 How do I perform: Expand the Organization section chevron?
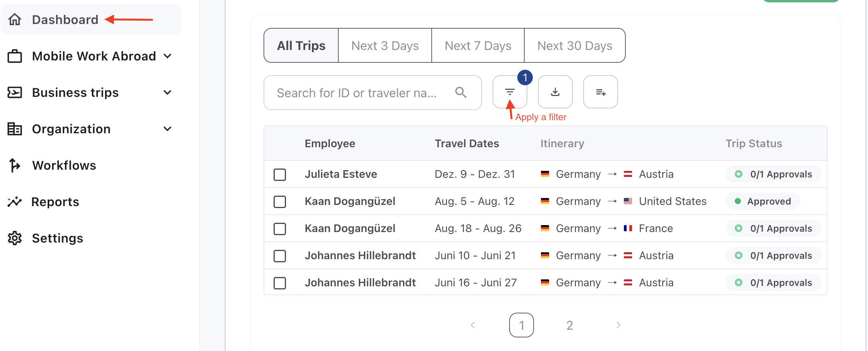coord(167,129)
